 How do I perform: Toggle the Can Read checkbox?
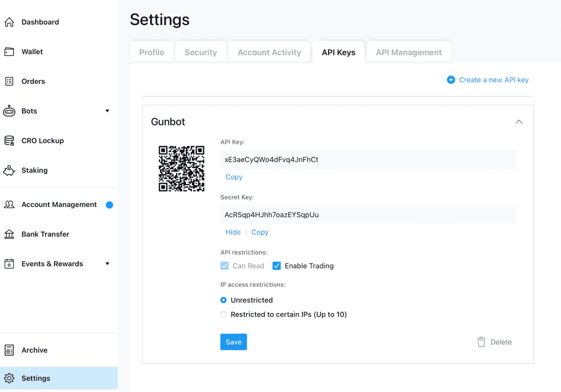click(x=224, y=266)
